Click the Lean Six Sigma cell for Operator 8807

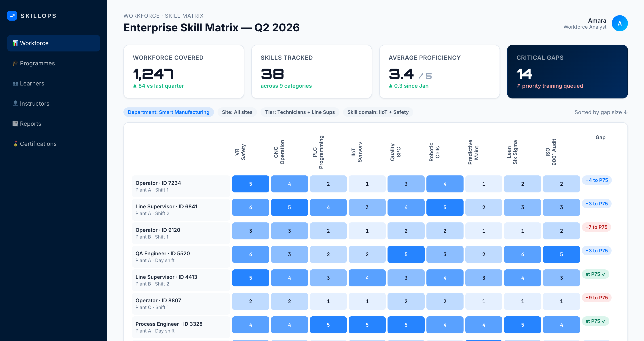523,301
